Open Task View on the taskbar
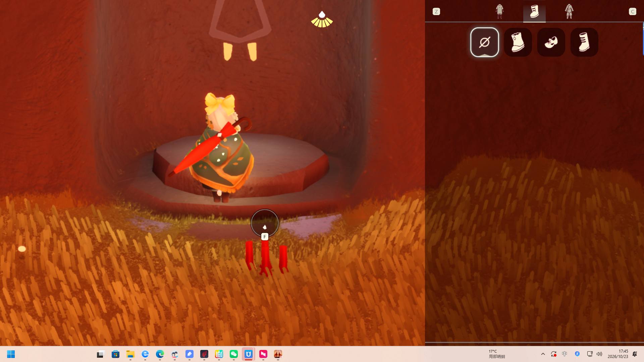This screenshot has width=644, height=362. click(101, 354)
